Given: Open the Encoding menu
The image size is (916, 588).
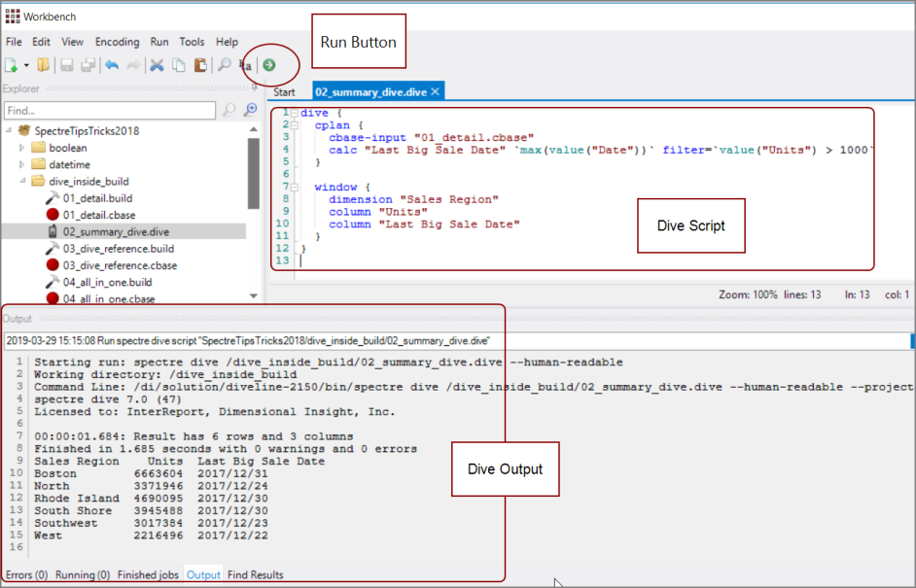Looking at the screenshot, I should pos(117,42).
